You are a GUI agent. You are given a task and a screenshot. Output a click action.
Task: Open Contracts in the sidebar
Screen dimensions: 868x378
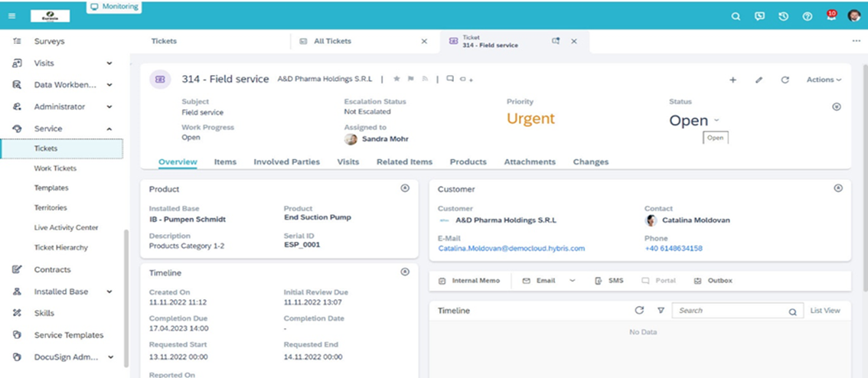(53, 270)
